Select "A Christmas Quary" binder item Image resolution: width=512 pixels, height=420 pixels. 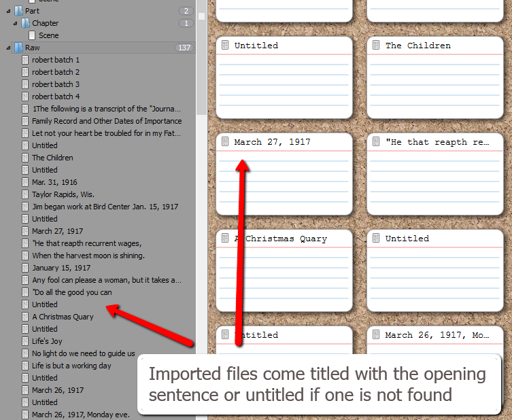click(63, 317)
